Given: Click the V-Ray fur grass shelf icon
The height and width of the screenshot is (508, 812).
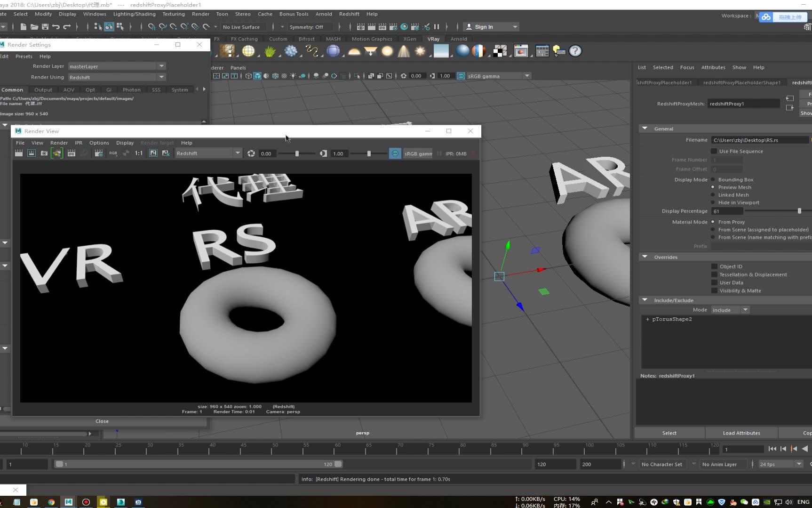Looking at the screenshot, I should click(270, 51).
